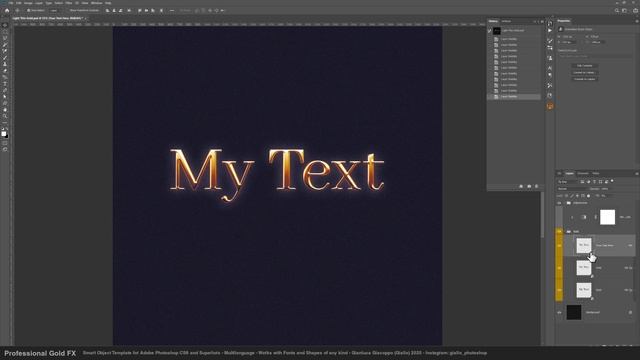Screen dimensions: 640x360
Task: Close the open document tab
Action: click(86, 18)
